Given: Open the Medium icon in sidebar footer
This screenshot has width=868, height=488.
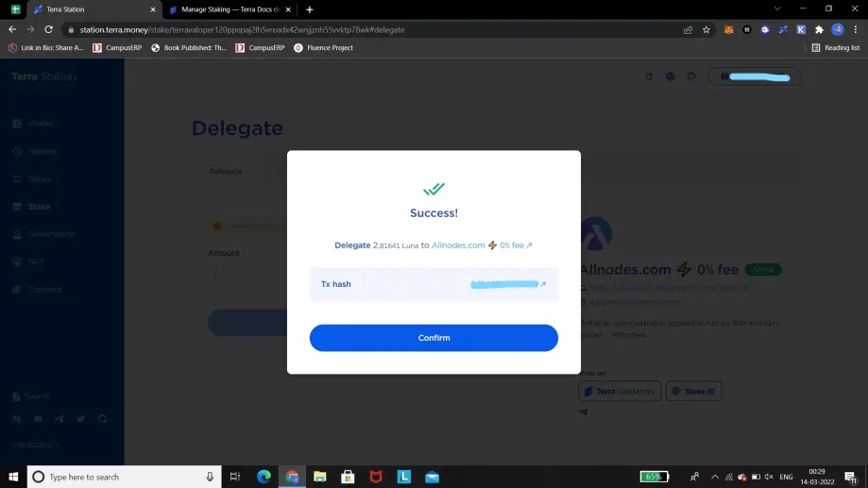Looking at the screenshot, I should (16, 419).
